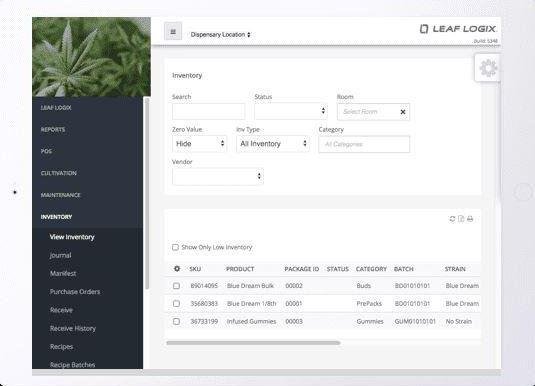This screenshot has height=386, width=535.
Task: Collapse INVENTORY sidebar menu
Action: (56, 217)
